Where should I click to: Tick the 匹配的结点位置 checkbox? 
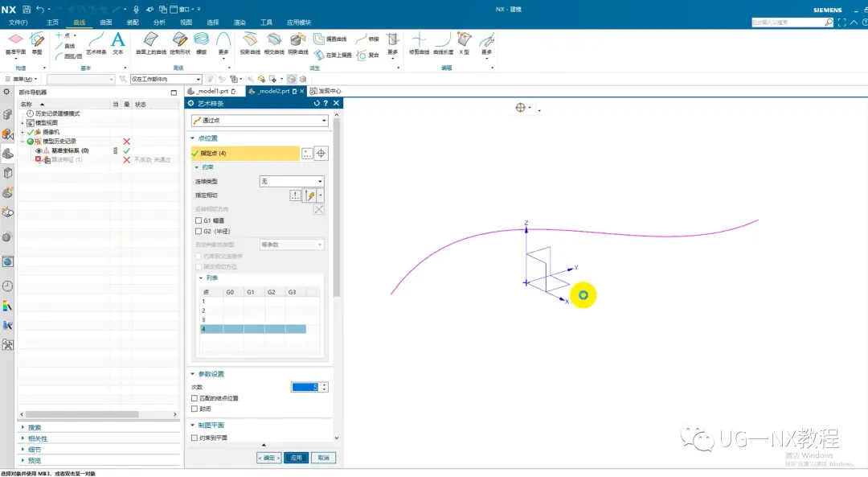click(x=194, y=398)
